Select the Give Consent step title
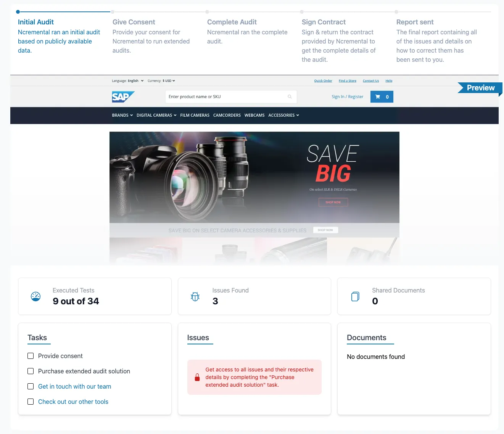This screenshot has height=434, width=504. 134,22
